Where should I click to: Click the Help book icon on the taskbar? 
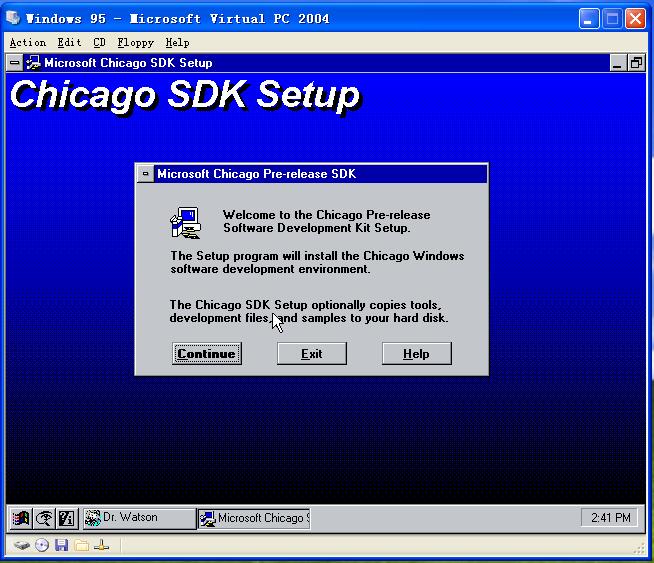(x=67, y=518)
